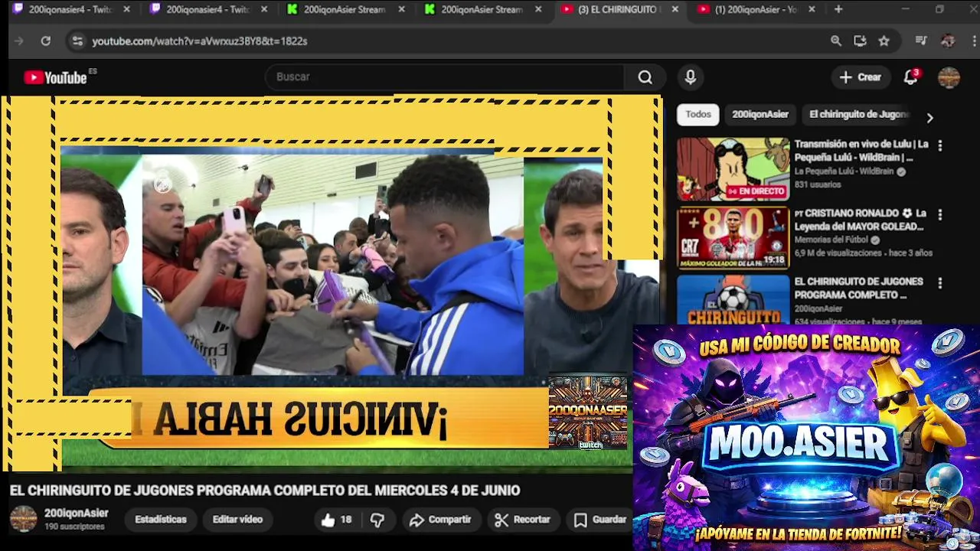
Task: Click the zoom magnifier icon in address bar
Action: [x=836, y=41]
